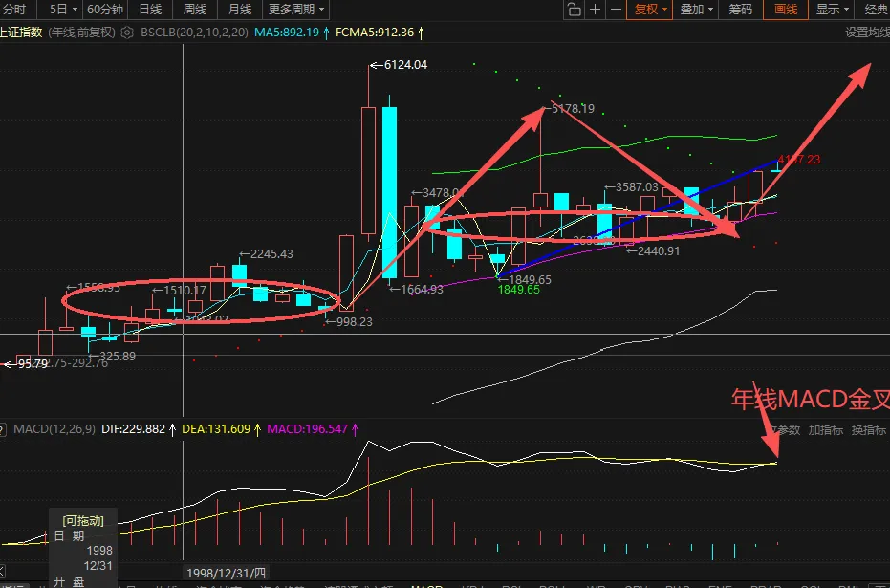Screen dimensions: 890x588
Task: Click the 2440.91 low price label
Action: coord(659,250)
